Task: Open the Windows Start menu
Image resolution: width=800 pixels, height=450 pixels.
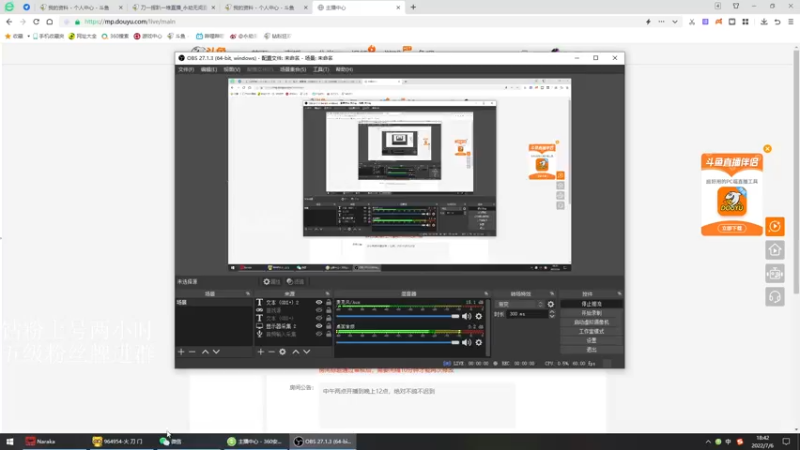Action: coord(10,441)
